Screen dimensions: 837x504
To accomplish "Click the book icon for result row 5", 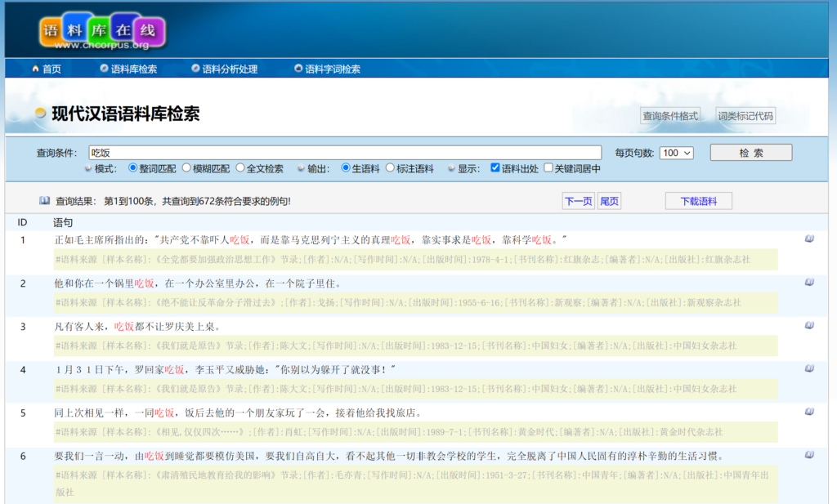I will click(808, 412).
